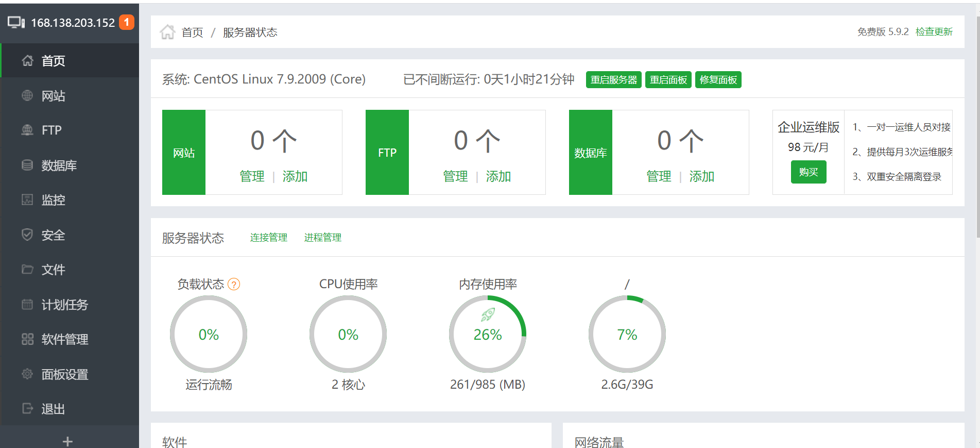
Task: Open 软件管理 in the sidebar menu
Action: [70, 339]
